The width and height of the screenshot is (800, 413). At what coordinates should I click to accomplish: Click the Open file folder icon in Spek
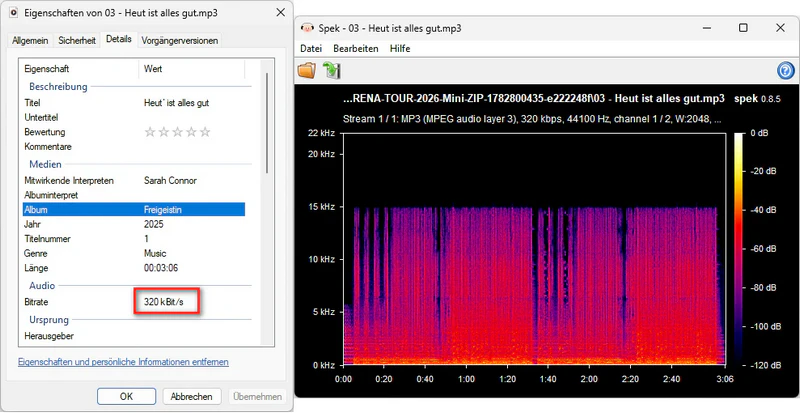click(x=307, y=70)
